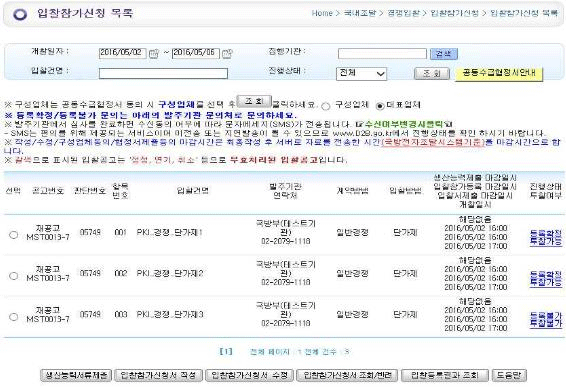Viewport: 566px width, 387px height.
Task: Click the 조회 button in the search panel
Action: pyautogui.click(x=432, y=74)
